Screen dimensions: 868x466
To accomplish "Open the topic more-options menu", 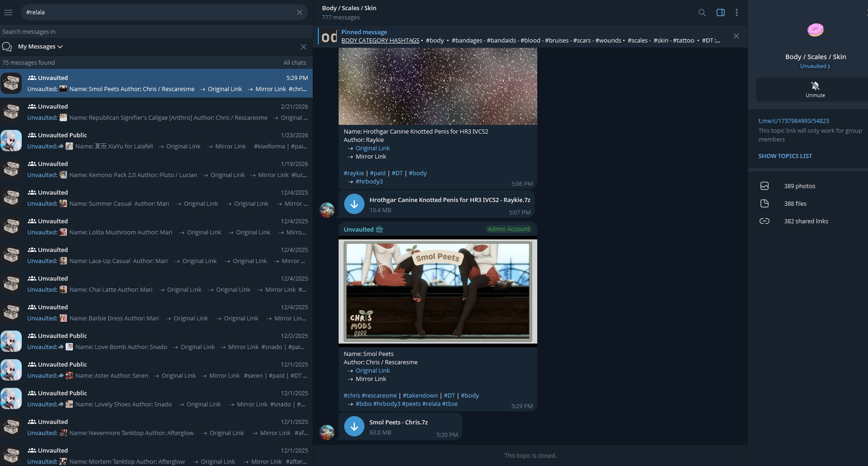I will coord(737,12).
